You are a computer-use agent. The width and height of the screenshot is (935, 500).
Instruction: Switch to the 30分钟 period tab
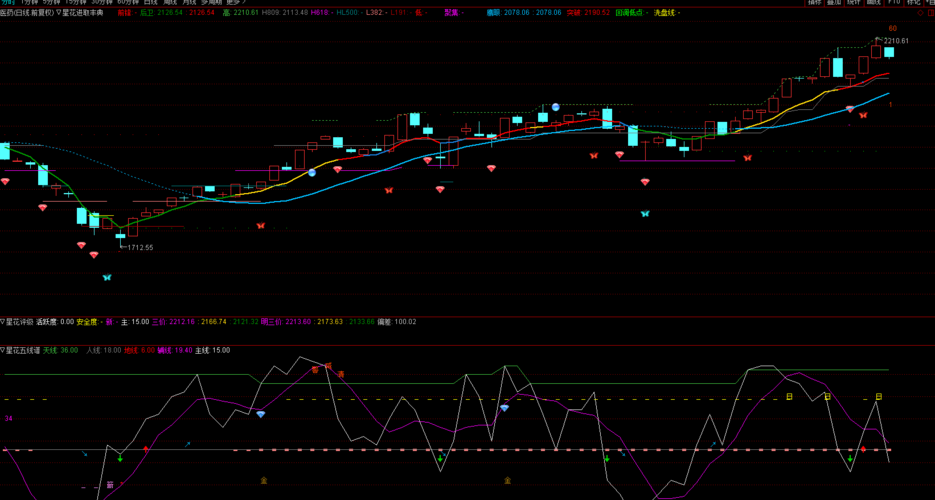tap(103, 2)
